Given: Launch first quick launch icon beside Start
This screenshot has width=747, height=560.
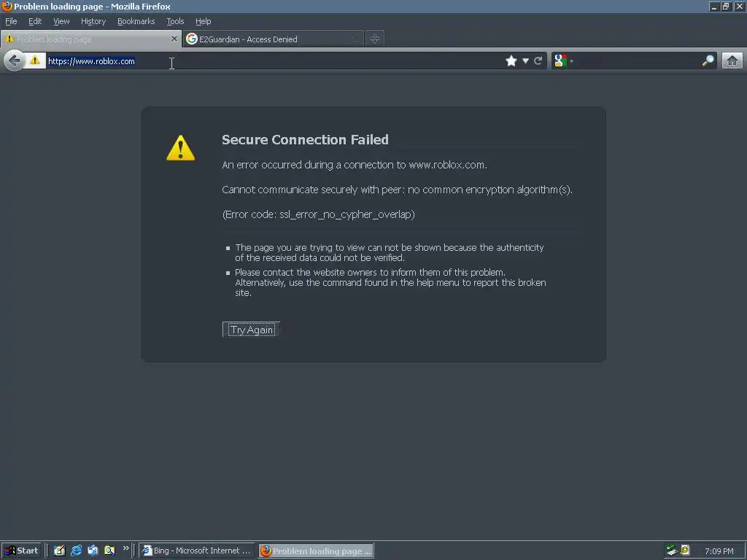Looking at the screenshot, I should coord(59,551).
